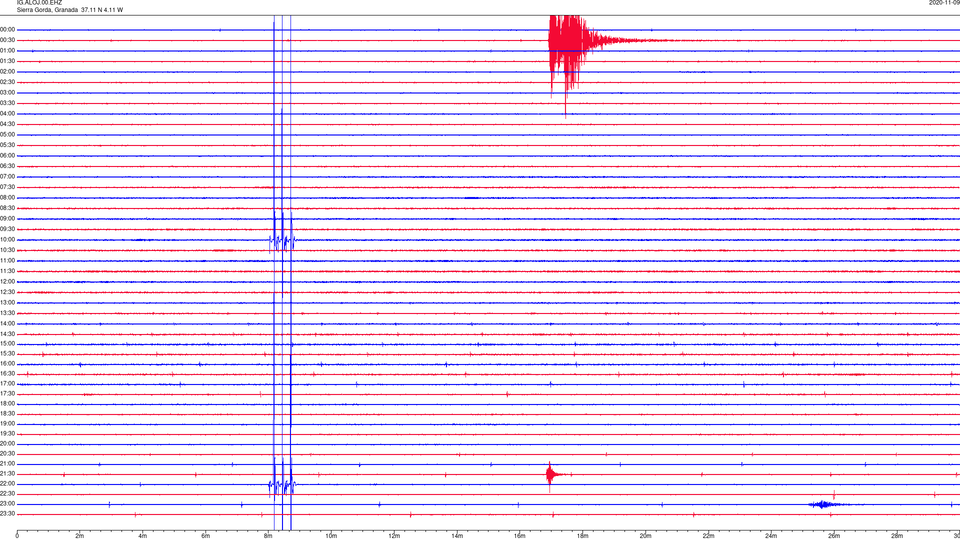Click the small red seismic event at 21:30
This screenshot has width=960, height=540.
pos(553,474)
